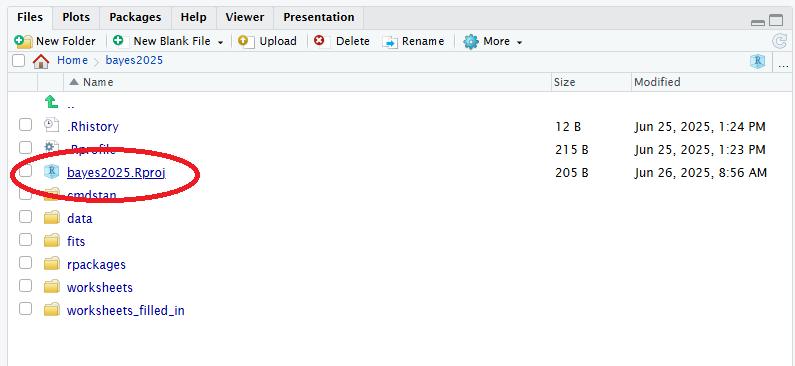Minimize the Files pane

(x=758, y=22)
